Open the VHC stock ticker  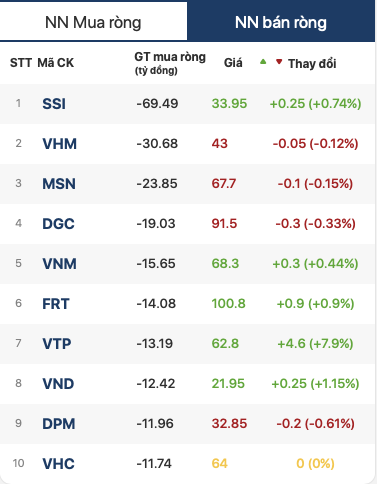click(x=58, y=464)
